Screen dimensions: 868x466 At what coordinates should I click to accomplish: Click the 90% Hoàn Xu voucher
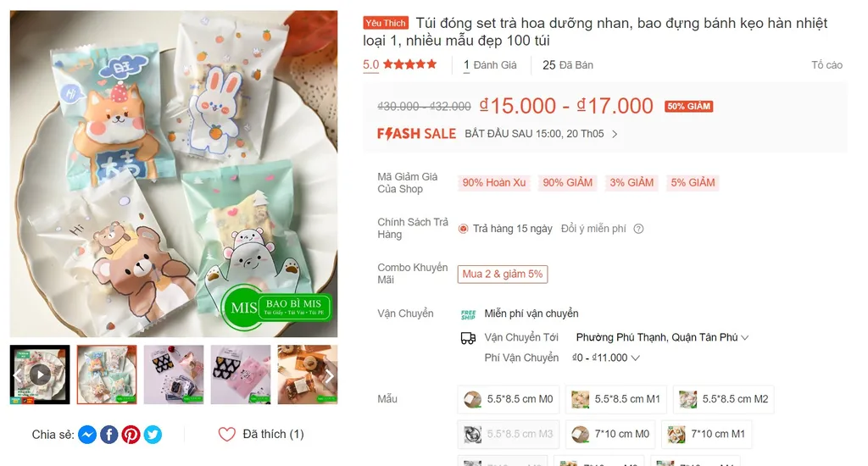pos(494,183)
